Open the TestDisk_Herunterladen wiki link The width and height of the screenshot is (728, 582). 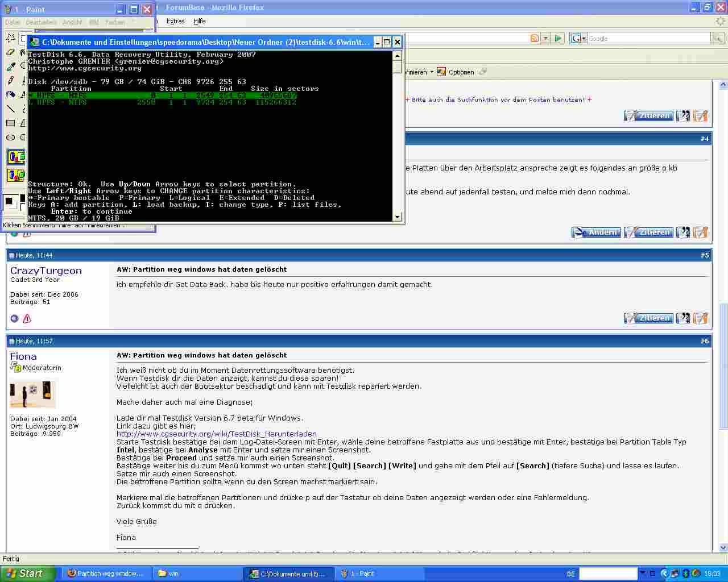[217, 434]
